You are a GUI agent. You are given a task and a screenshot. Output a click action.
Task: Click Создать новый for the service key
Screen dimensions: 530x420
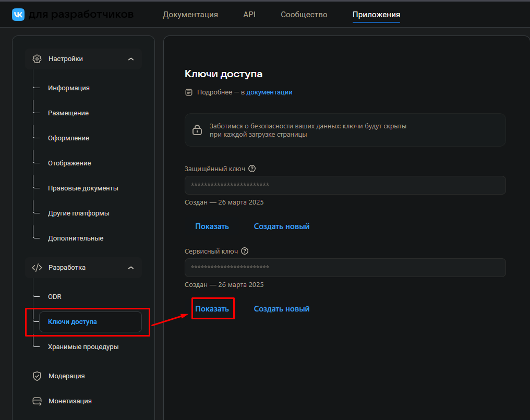pos(281,308)
